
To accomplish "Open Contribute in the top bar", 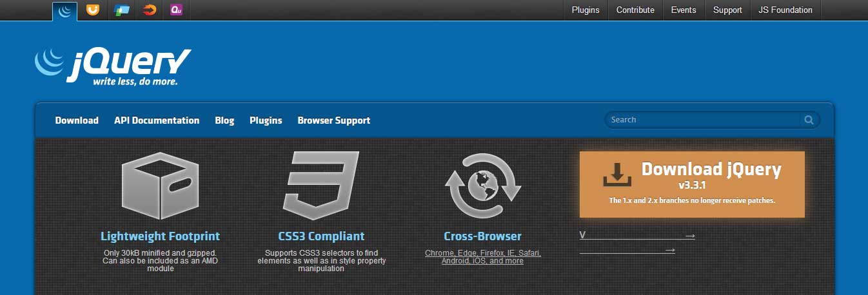I will pos(635,10).
